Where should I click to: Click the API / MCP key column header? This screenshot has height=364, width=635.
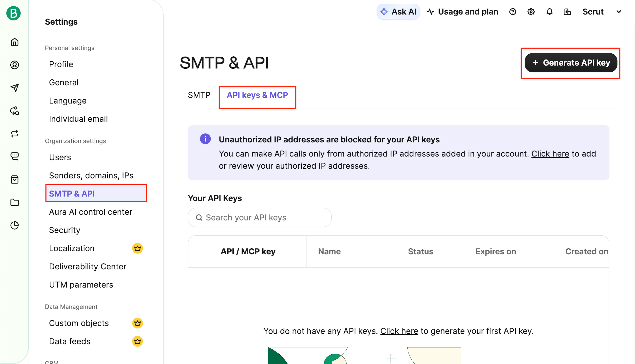click(x=248, y=251)
